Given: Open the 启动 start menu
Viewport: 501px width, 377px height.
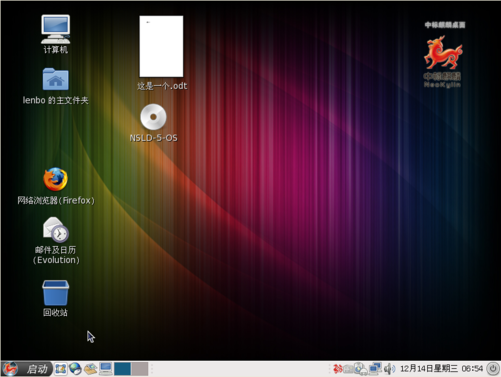Looking at the screenshot, I should pyautogui.click(x=27, y=369).
